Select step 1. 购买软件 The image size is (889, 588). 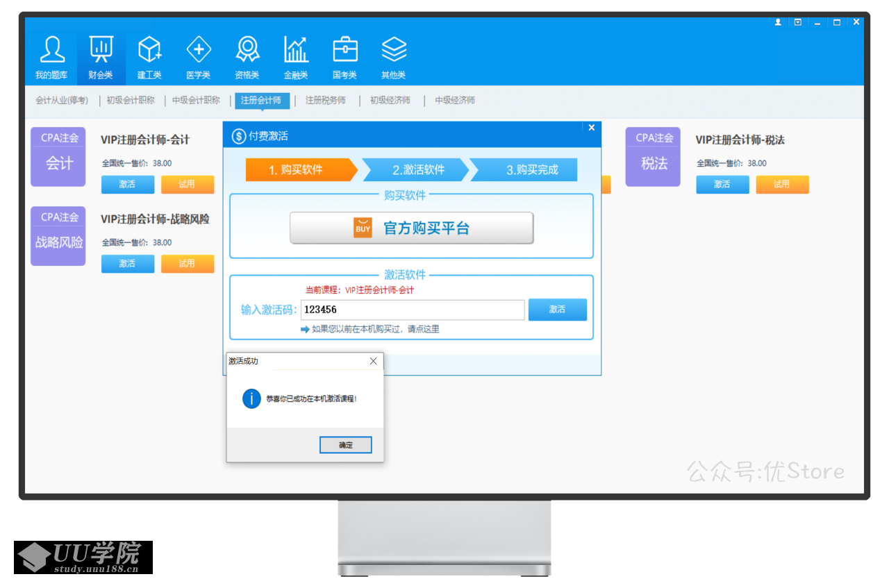301,169
